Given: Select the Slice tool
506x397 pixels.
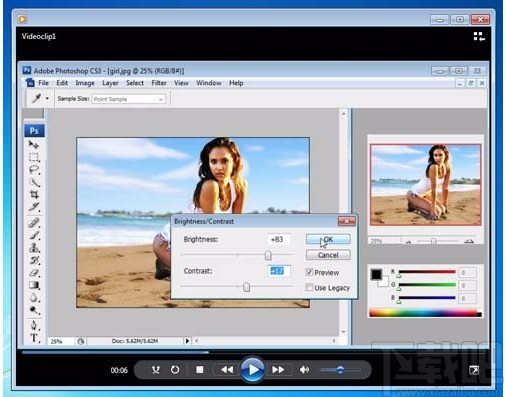Looking at the screenshot, I should (x=34, y=207).
